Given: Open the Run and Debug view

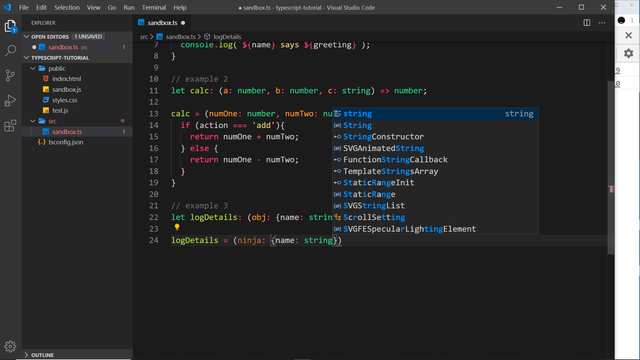Looking at the screenshot, I should [x=10, y=100].
